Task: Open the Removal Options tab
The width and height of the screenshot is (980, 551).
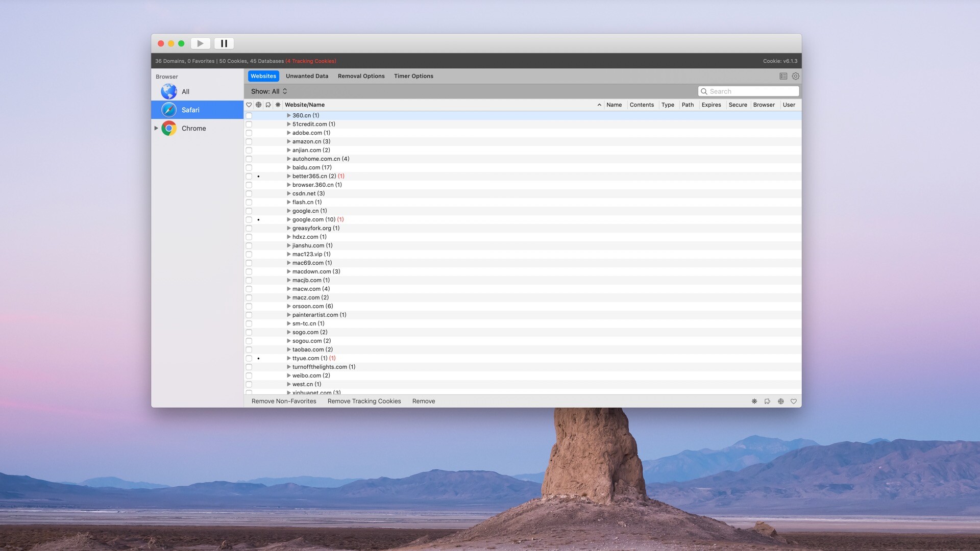Action: coord(361,76)
